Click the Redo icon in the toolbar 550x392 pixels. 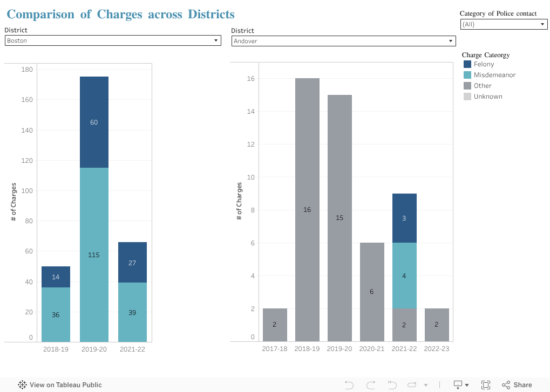[x=371, y=385]
